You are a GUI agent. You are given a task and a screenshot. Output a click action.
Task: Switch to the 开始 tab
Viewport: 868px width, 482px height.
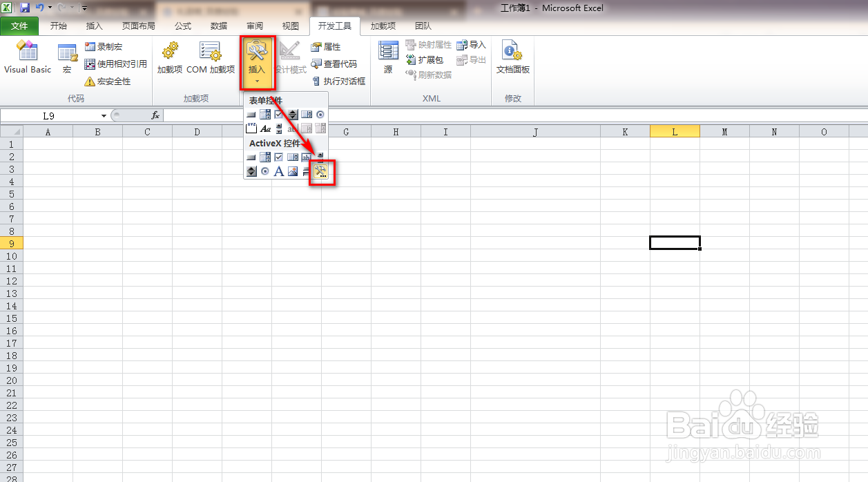(x=59, y=26)
